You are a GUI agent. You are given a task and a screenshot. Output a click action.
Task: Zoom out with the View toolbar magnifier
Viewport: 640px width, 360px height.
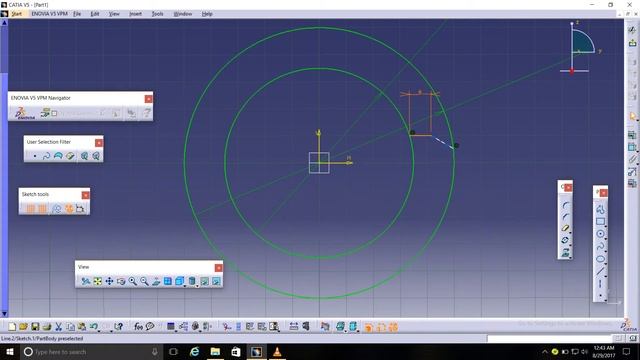point(144,281)
